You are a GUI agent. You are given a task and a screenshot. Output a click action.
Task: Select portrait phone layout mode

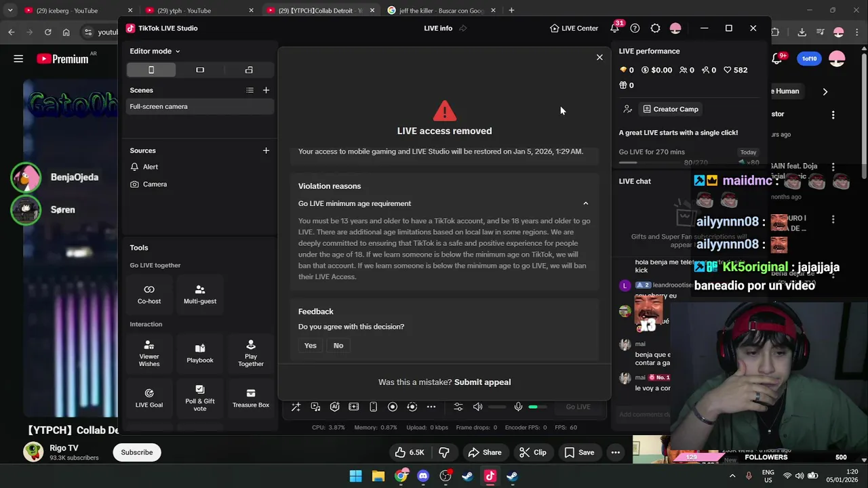151,70
